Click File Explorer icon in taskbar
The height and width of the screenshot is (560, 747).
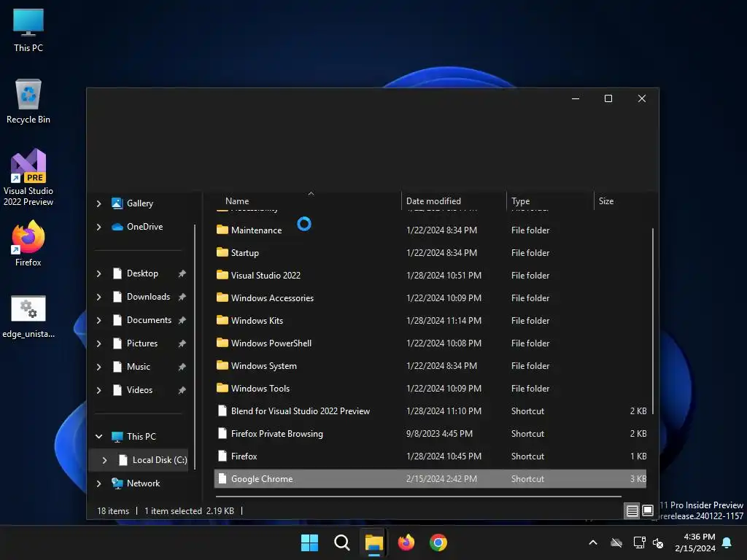click(374, 542)
